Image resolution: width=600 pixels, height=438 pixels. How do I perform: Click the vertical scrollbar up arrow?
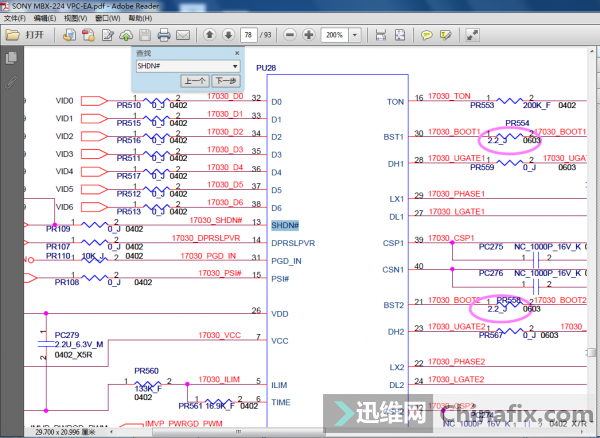[x=592, y=51]
